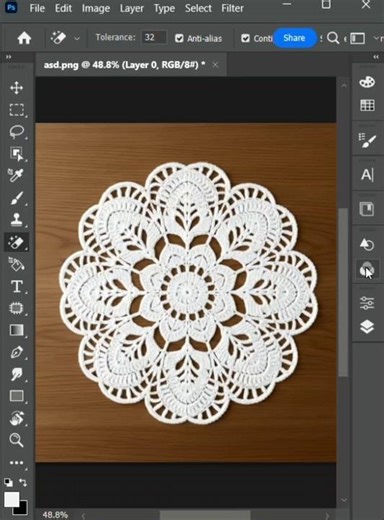Open the Color panel palette icon

(367, 82)
